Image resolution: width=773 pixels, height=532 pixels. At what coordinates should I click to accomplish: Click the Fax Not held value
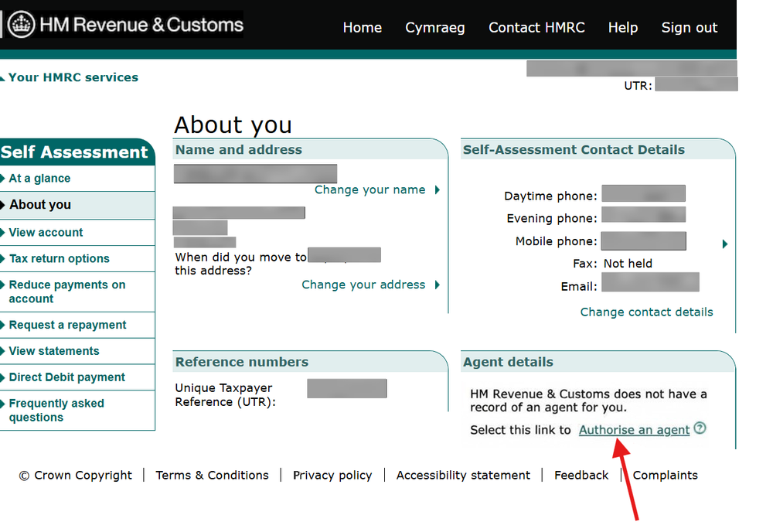tap(628, 264)
